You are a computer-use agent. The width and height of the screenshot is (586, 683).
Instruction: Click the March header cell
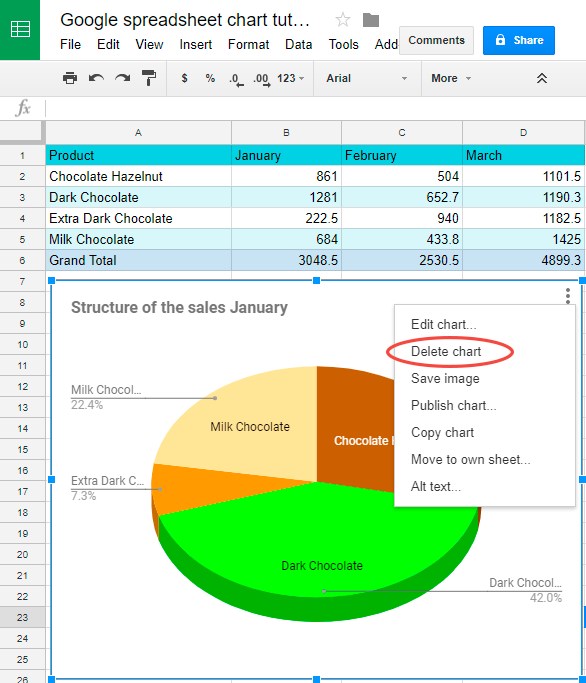(x=523, y=156)
